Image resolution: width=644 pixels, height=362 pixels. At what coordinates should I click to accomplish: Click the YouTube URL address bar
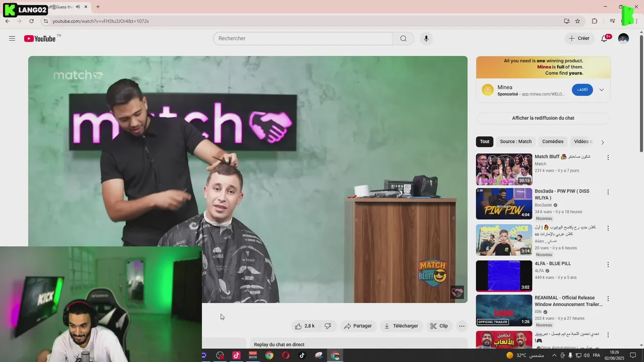click(x=302, y=21)
